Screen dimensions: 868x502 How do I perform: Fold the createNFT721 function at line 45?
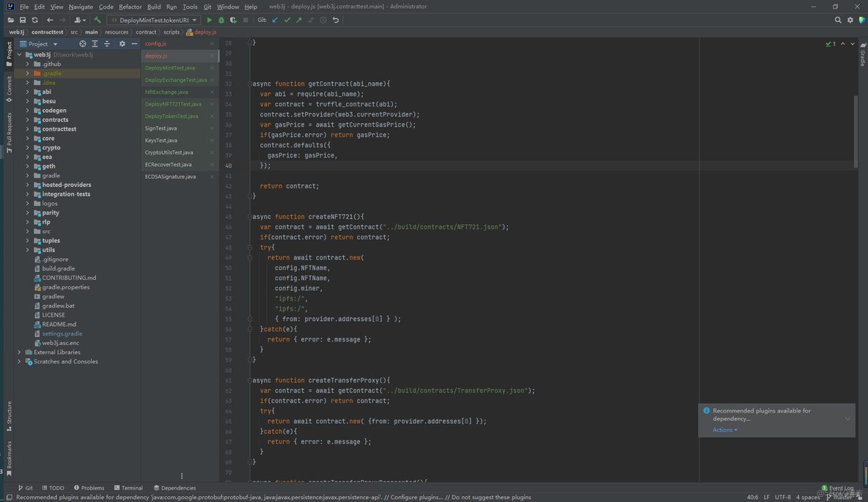[250, 216]
